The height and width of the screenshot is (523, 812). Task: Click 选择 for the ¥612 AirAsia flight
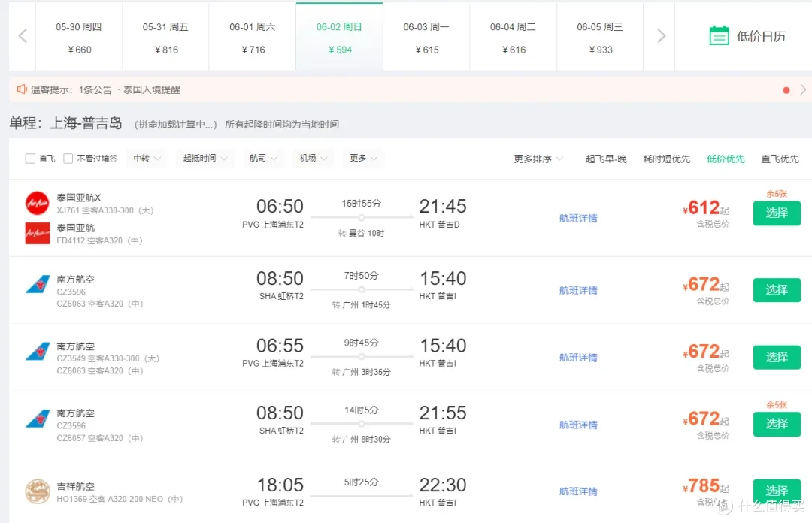[x=777, y=213]
